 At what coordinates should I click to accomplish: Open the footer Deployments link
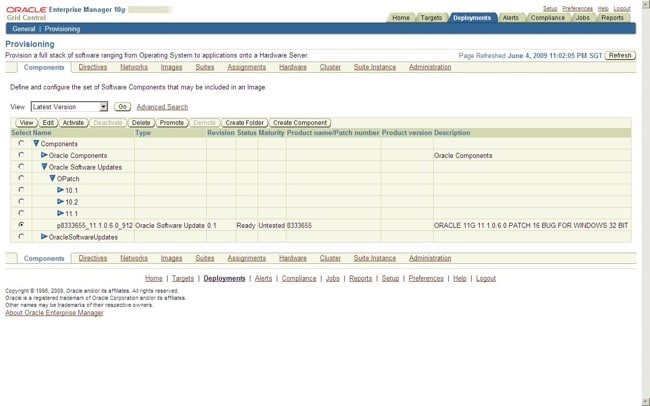pos(224,278)
